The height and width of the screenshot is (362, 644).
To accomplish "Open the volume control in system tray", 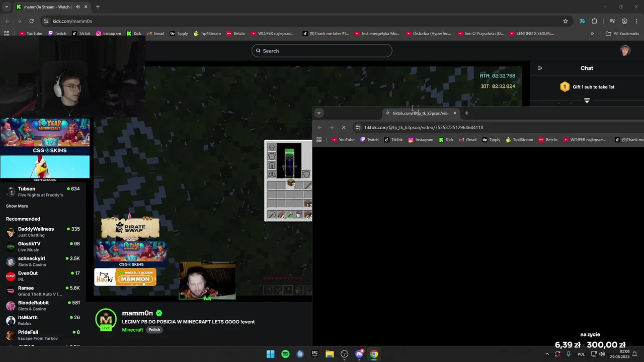I will click(x=602, y=354).
